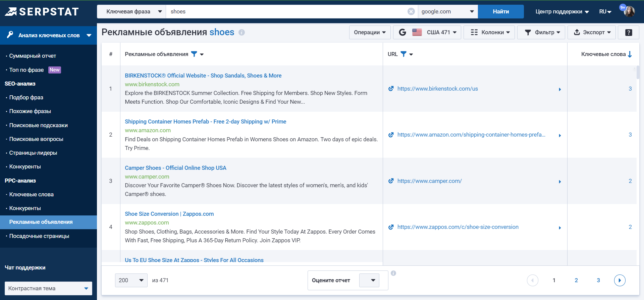
Task: Open the Контрастная тема theme dropdown
Action: 48,288
